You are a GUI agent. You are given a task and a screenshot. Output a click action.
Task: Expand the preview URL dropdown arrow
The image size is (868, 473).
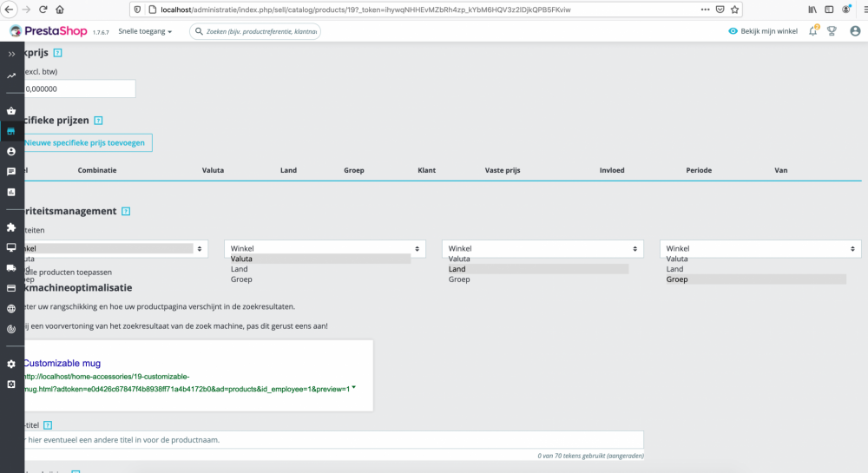354,388
